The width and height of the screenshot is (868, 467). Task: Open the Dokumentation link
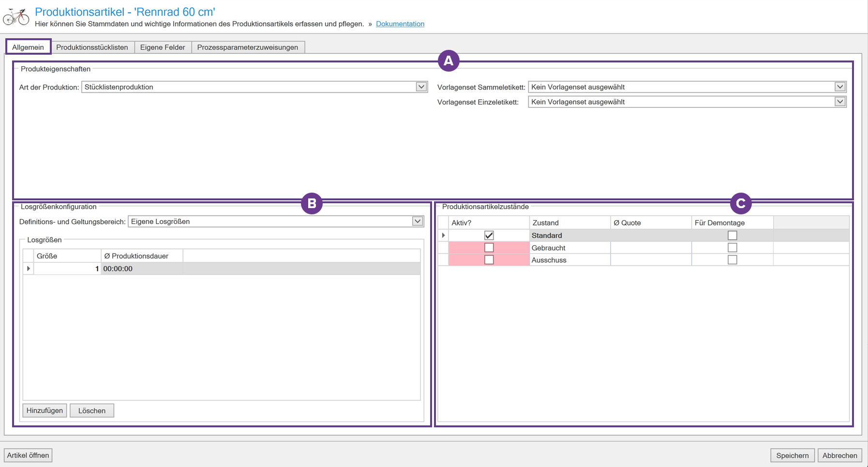tap(400, 24)
